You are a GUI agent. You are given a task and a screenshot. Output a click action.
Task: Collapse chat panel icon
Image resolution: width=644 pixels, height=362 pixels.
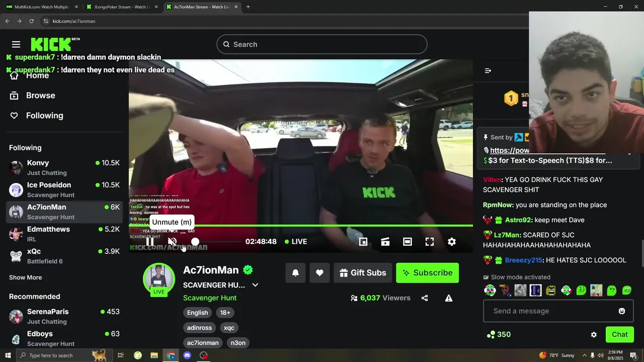click(488, 71)
